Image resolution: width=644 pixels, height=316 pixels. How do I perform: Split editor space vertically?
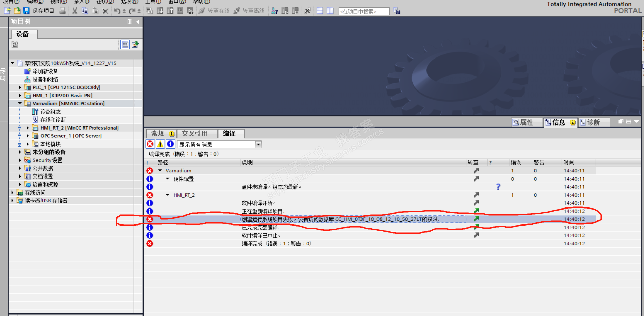(330, 11)
